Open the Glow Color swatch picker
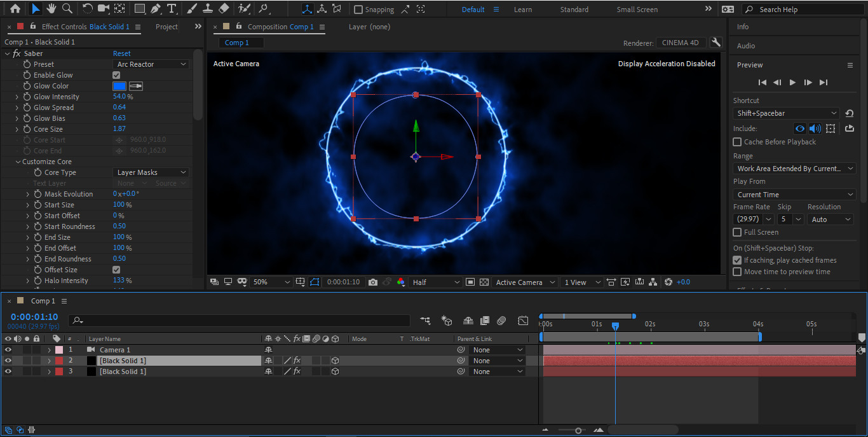This screenshot has width=868, height=437. (x=119, y=86)
